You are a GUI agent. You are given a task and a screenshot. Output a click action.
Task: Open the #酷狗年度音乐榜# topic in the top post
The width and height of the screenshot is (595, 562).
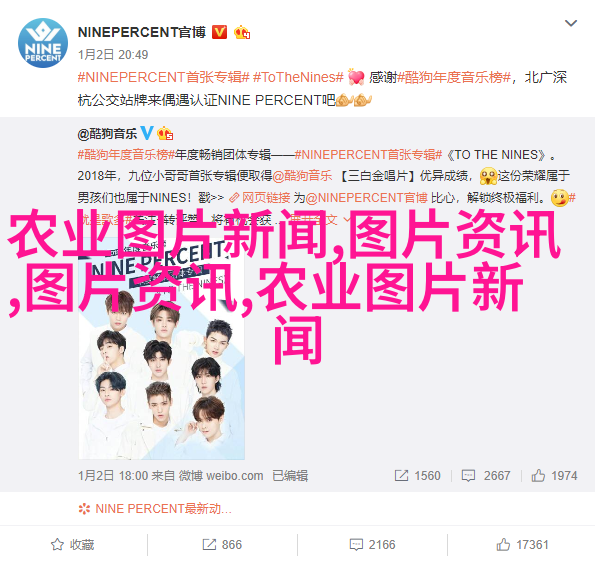click(454, 77)
